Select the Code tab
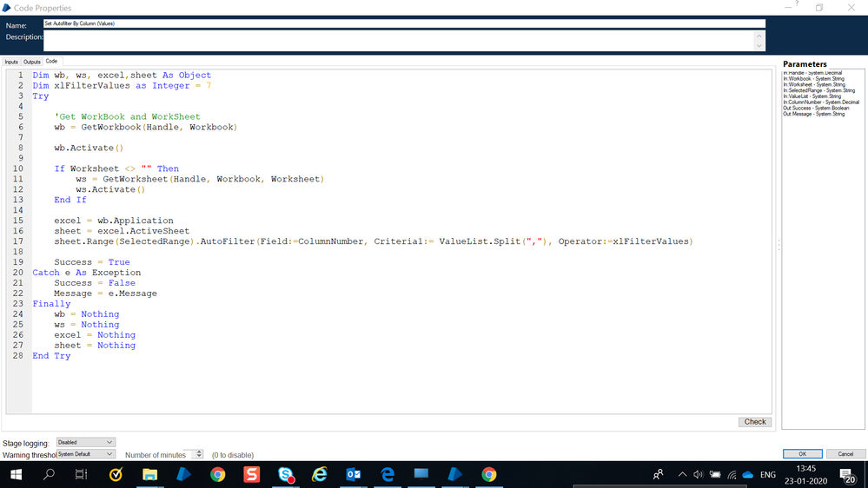The height and width of the screenshot is (488, 868). 51,62
